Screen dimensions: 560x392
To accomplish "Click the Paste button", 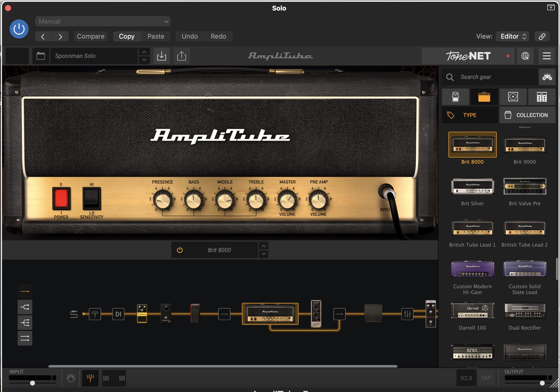I will coord(156,37).
